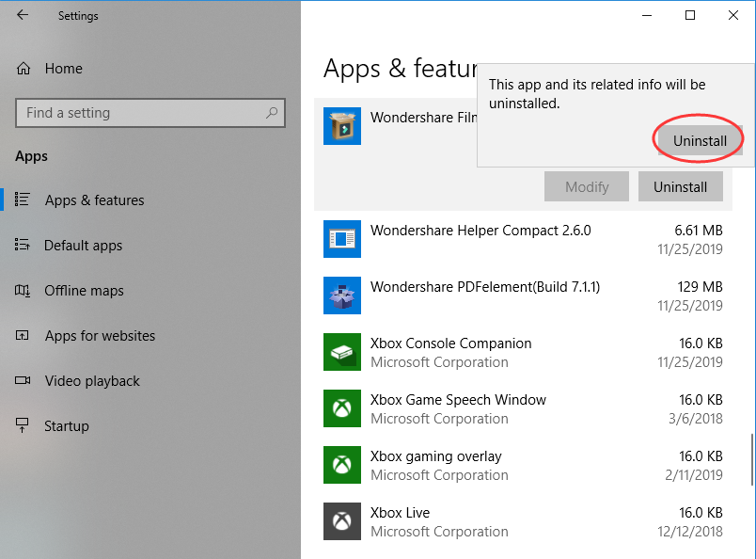This screenshot has width=756, height=559.
Task: Open the Home icon in the sidebar
Action: point(24,69)
